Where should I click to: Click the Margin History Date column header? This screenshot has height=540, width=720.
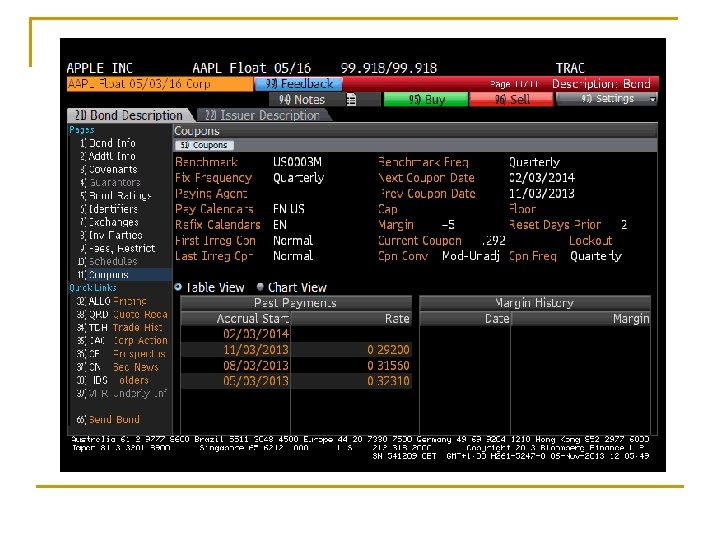pyautogui.click(x=465, y=319)
